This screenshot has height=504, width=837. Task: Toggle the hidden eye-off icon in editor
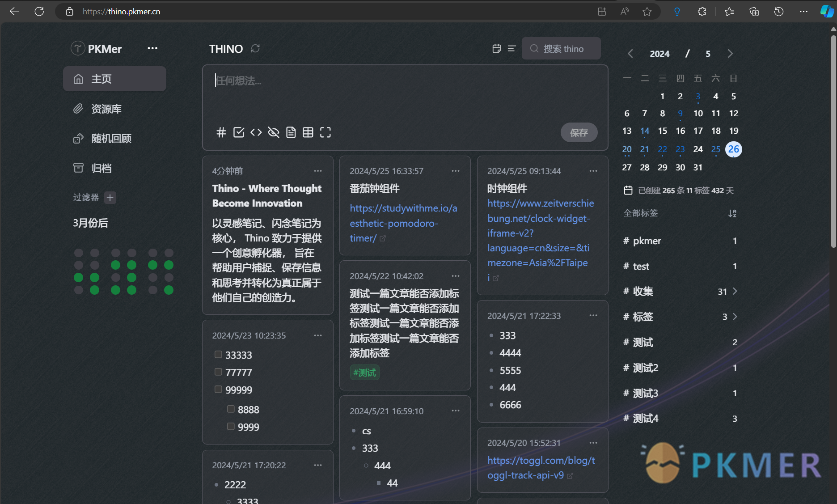(273, 132)
